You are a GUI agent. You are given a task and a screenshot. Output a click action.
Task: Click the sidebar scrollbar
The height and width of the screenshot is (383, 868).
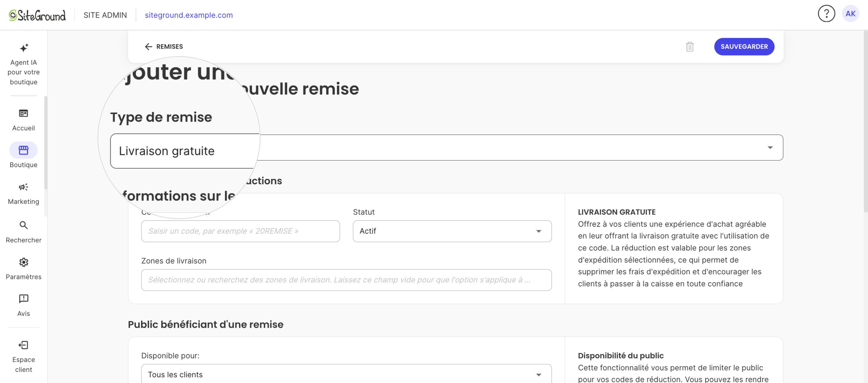[45, 142]
